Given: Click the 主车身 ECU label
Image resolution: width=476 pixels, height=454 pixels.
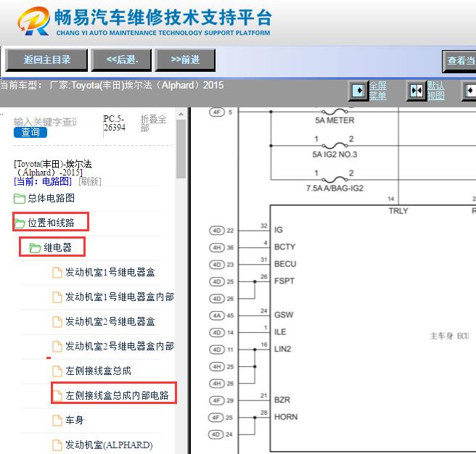Looking at the screenshot, I should 450,336.
